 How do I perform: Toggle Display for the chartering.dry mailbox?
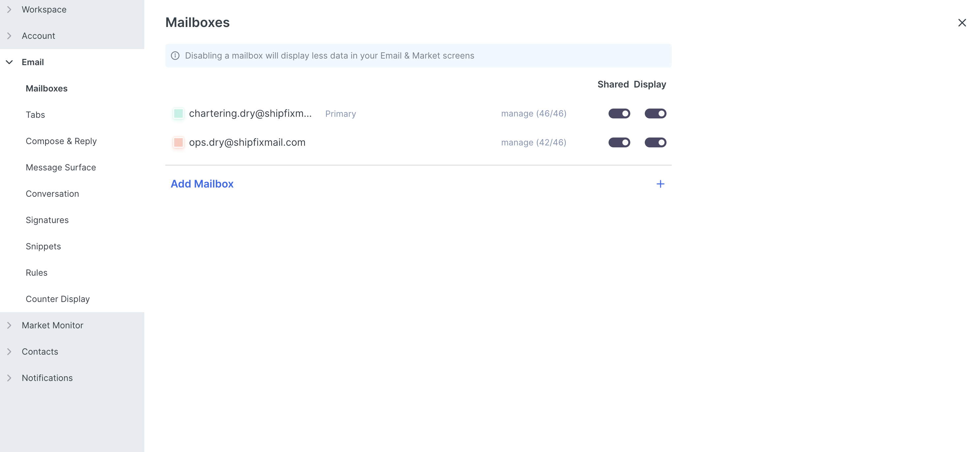tap(655, 114)
